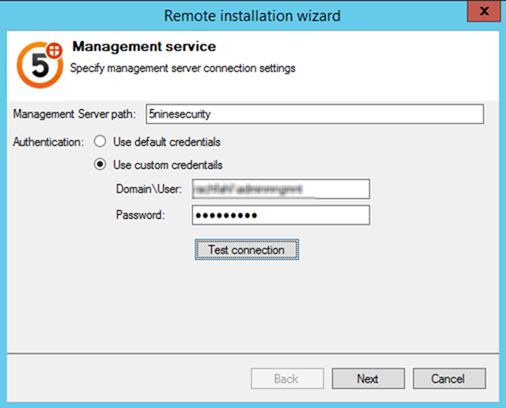Viewport: 506px width, 408px height.
Task: Select the Use custom credentials radio button
Action: click(x=100, y=164)
